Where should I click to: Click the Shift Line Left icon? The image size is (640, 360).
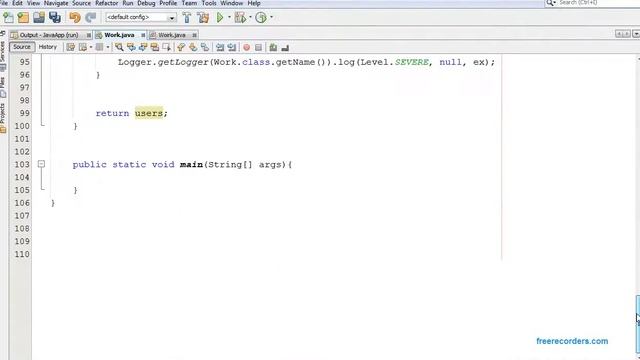tap(220, 47)
